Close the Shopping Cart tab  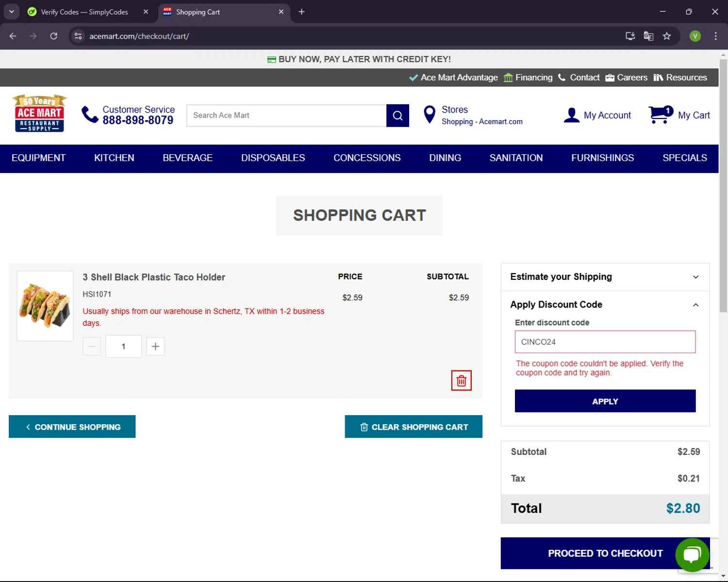click(281, 12)
